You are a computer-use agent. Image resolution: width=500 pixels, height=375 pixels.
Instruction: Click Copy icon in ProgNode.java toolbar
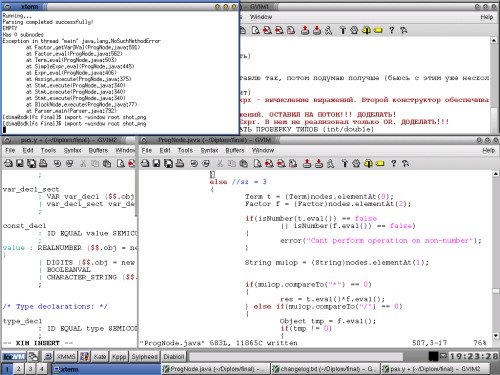click(232, 163)
